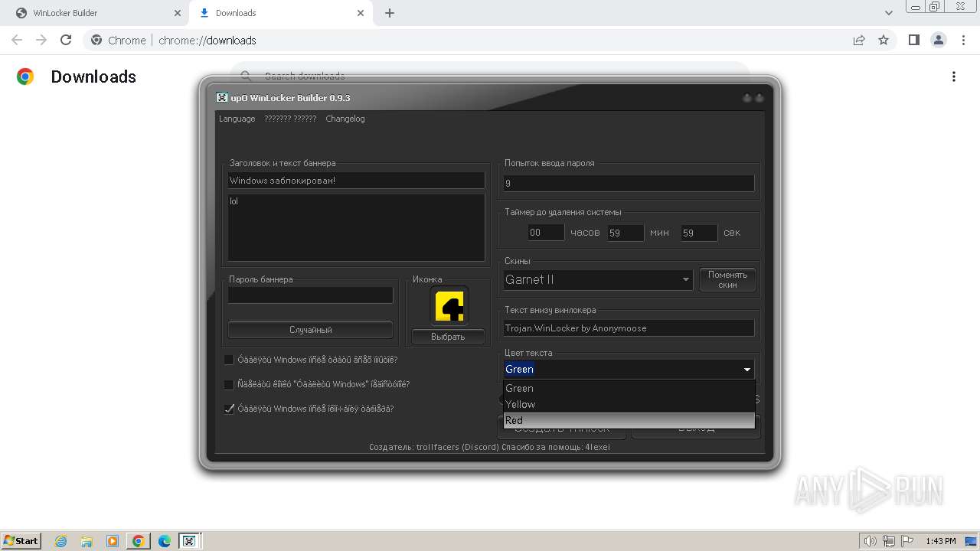Switch to Chrome in the taskbar
The height and width of the screenshot is (551, 980).
coord(138,541)
